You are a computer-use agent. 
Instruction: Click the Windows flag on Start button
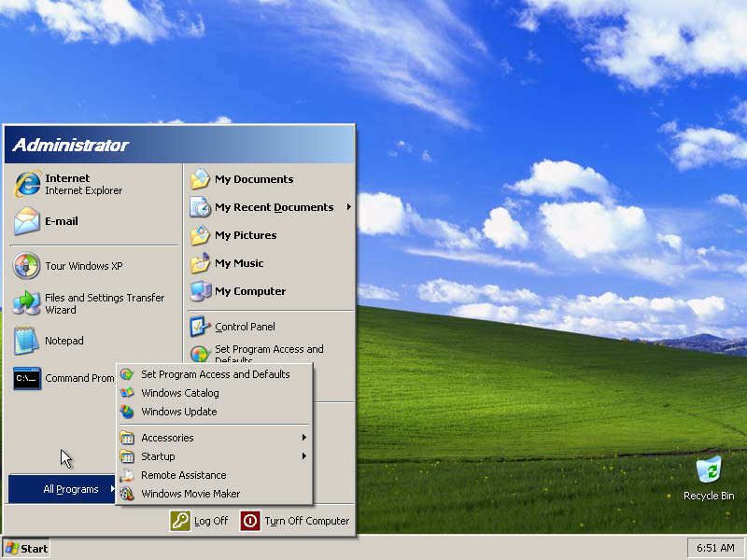coord(11,548)
